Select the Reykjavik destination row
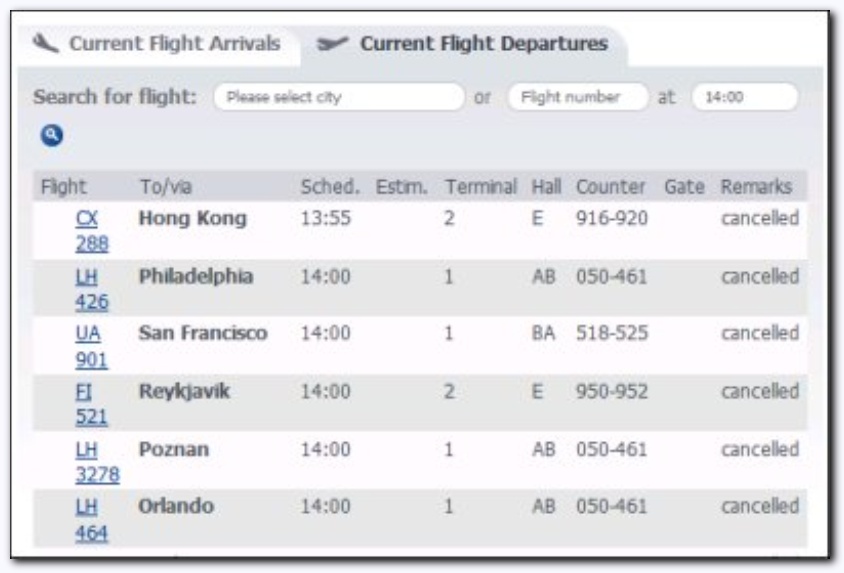 click(x=420, y=404)
